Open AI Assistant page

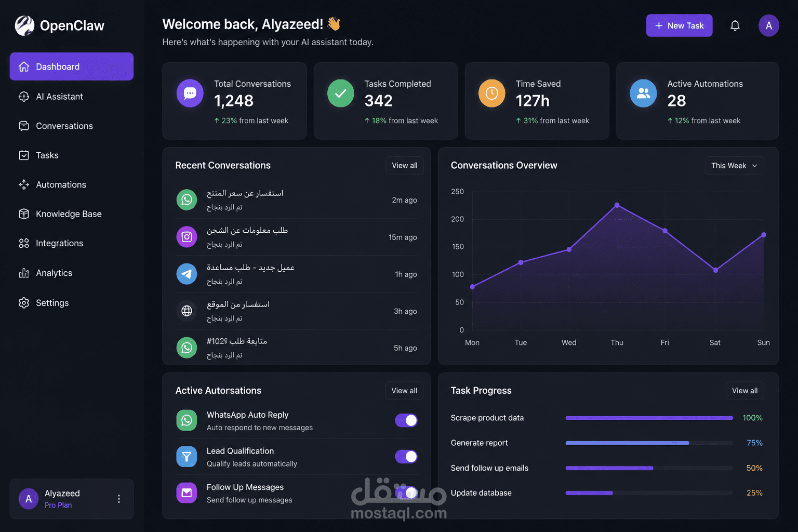72,97
